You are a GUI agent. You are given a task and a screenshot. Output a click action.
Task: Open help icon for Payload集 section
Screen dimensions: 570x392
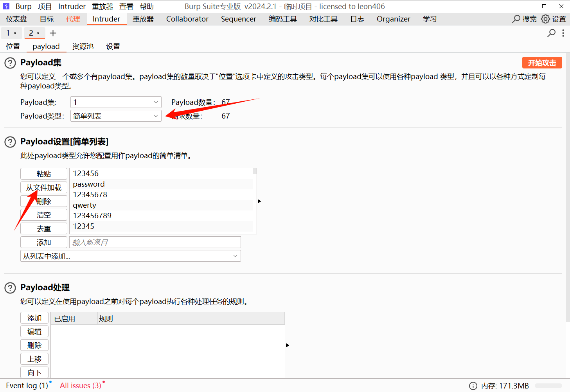[x=10, y=63]
